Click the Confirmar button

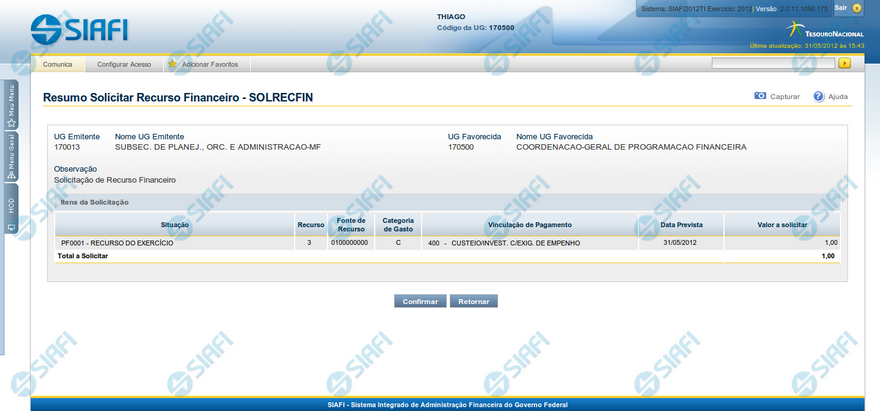(x=420, y=300)
